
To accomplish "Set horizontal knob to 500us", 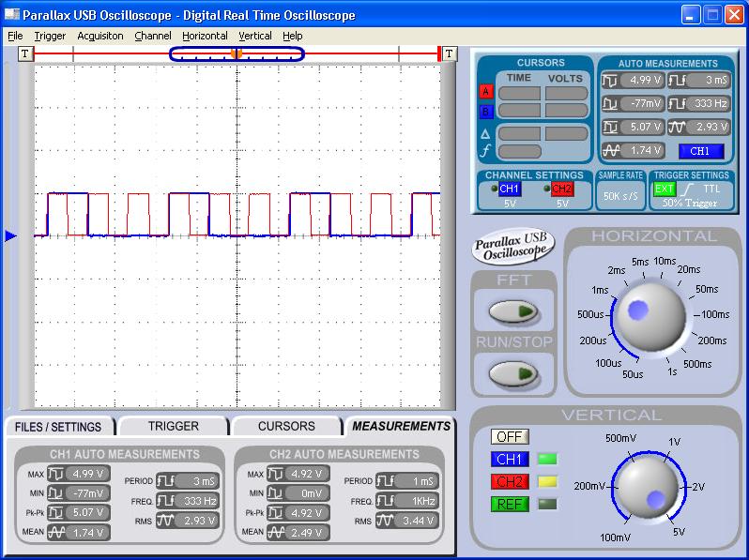I will click(591, 314).
